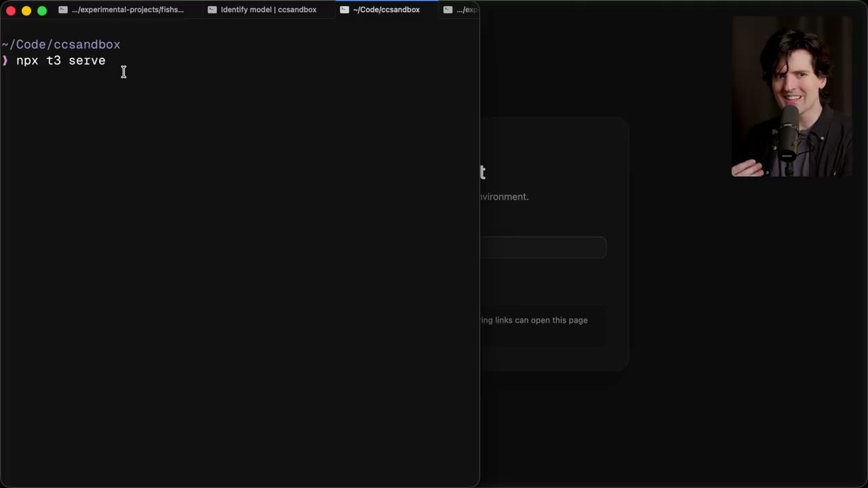
Task: Click the pink prompt arrow before npx
Action: coord(5,61)
